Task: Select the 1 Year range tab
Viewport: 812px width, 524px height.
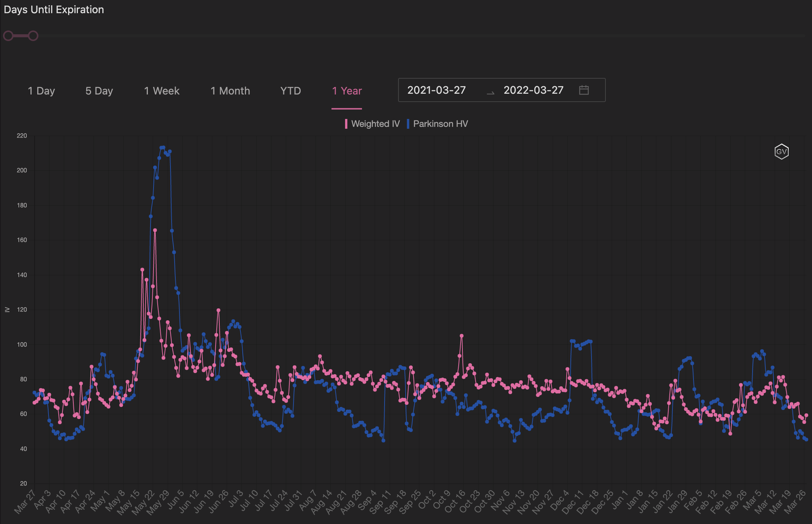Action: coord(347,91)
